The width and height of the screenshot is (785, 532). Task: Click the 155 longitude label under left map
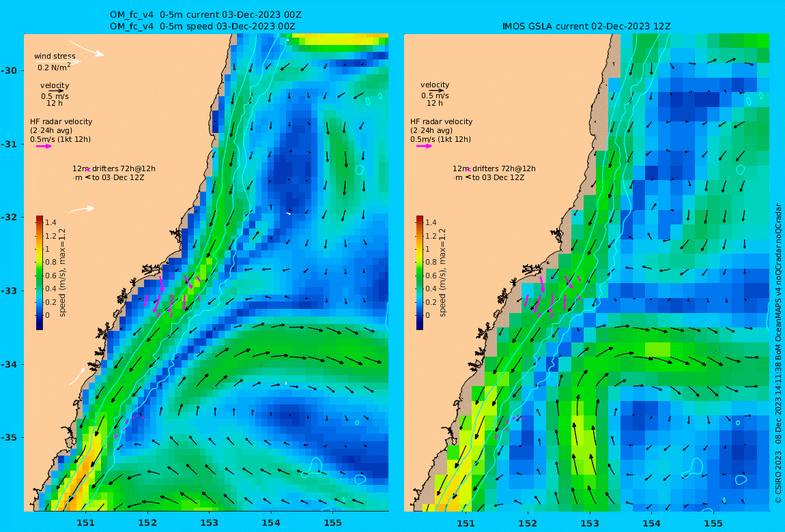(333, 523)
